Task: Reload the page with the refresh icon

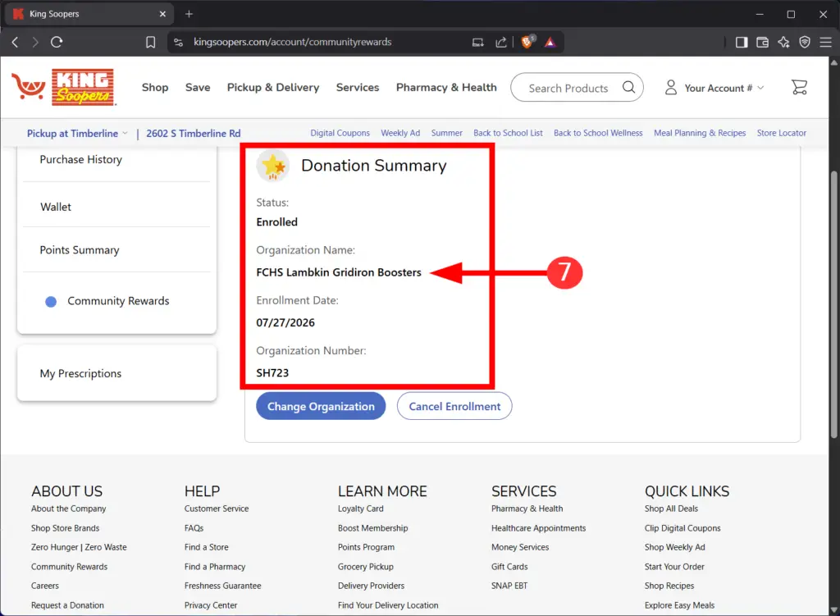Action: (57, 43)
